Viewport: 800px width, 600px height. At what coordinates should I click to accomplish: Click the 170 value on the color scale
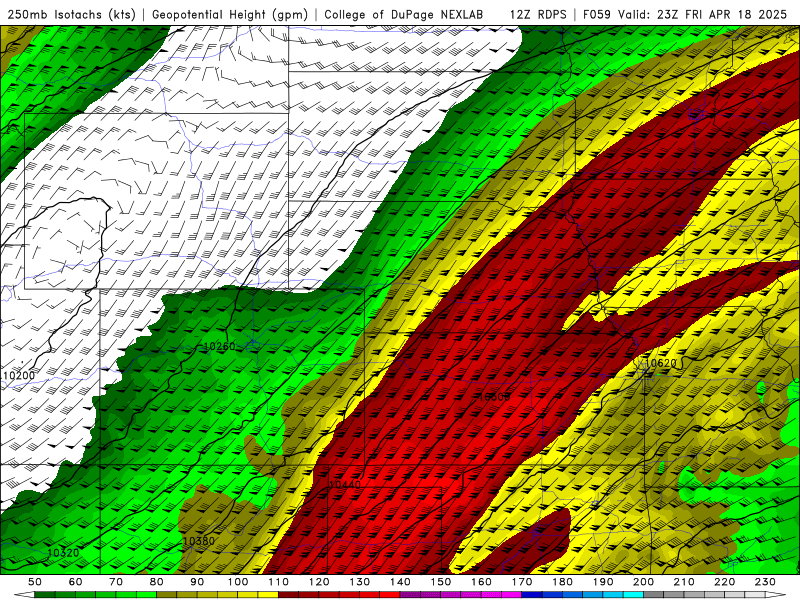click(x=522, y=582)
